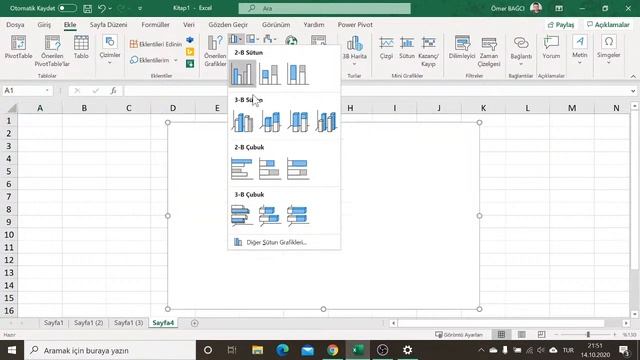The image size is (640, 360).
Task: Insert the 3-B clustered bar chart
Action: pyautogui.click(x=242, y=215)
